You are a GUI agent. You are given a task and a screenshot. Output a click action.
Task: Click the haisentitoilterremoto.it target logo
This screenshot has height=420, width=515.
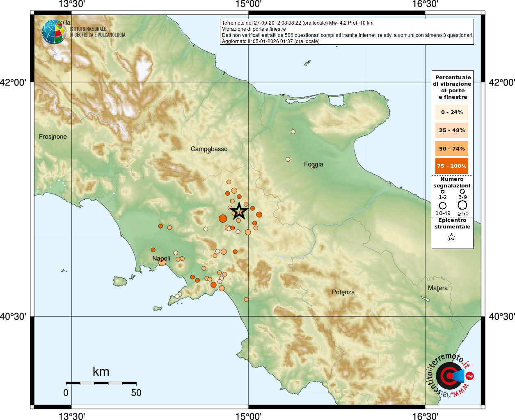point(451,375)
